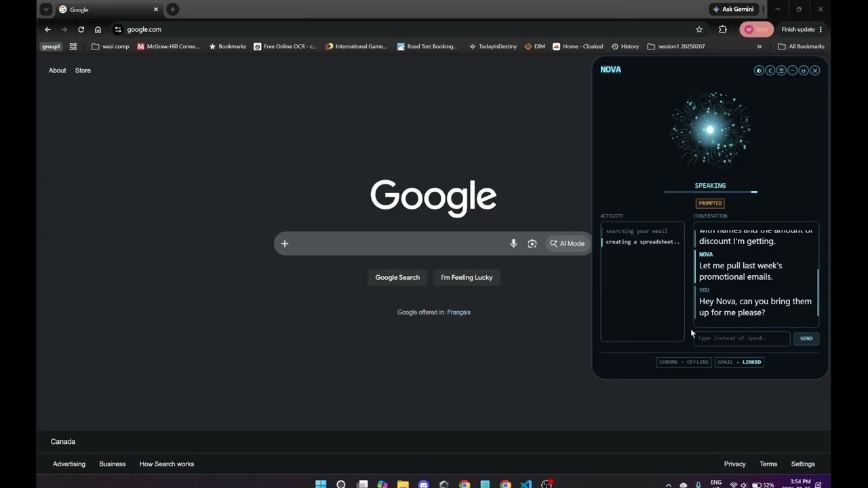Click Nova circular reset icon beside the close button

[x=804, y=70]
